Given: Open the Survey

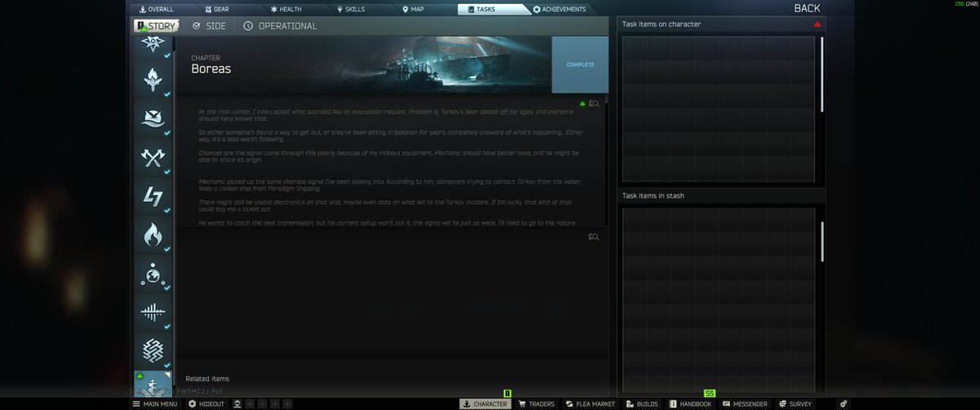Looking at the screenshot, I should tap(795, 403).
